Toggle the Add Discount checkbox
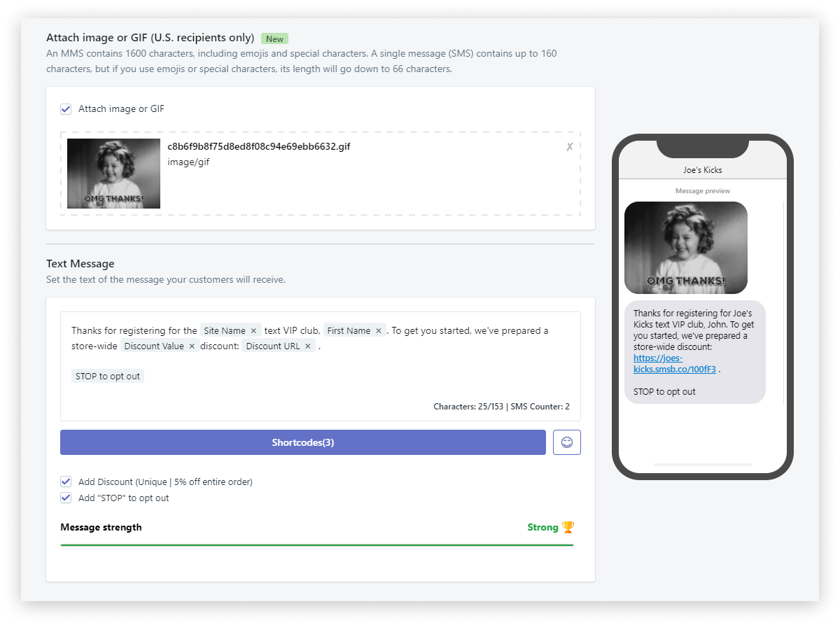The height and width of the screenshot is (625, 840). click(66, 482)
